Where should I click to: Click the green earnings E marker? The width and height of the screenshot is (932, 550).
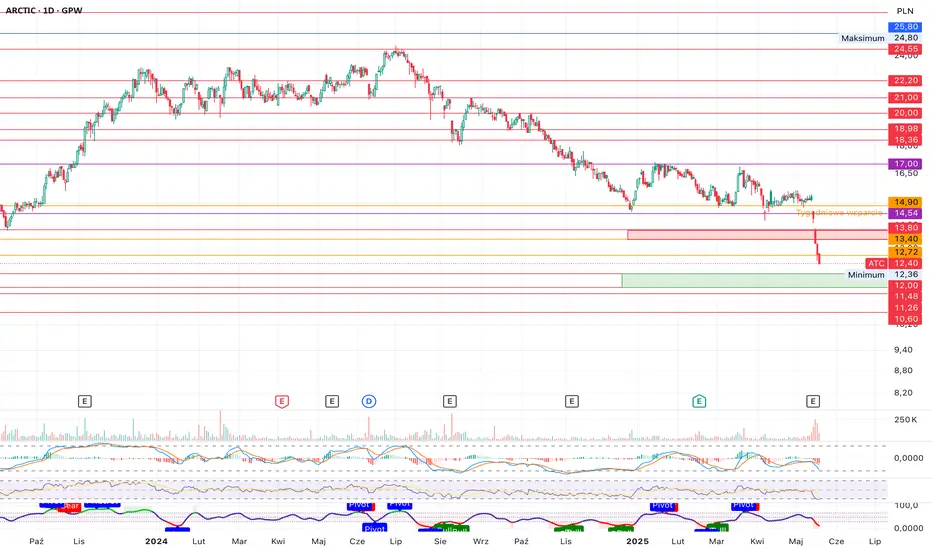[699, 401]
